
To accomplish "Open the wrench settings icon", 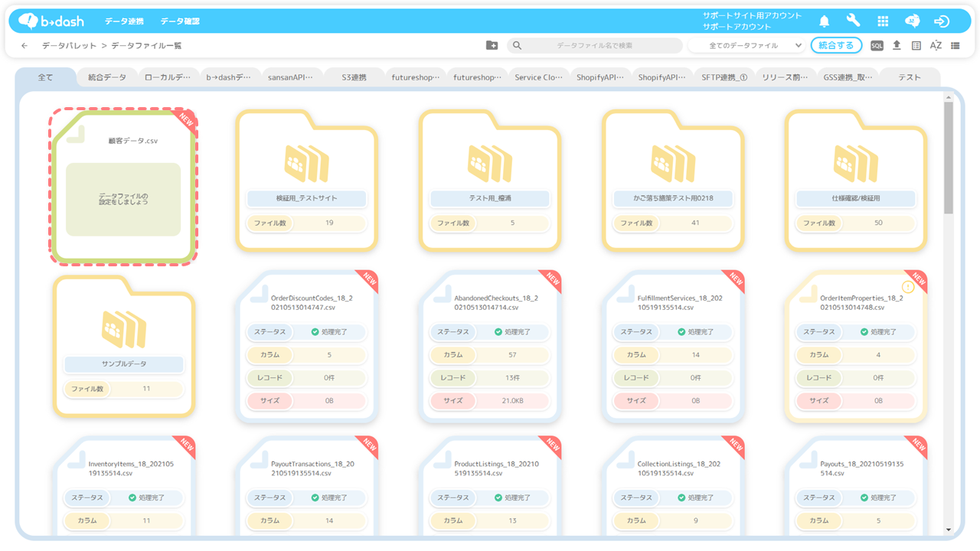I will click(853, 21).
